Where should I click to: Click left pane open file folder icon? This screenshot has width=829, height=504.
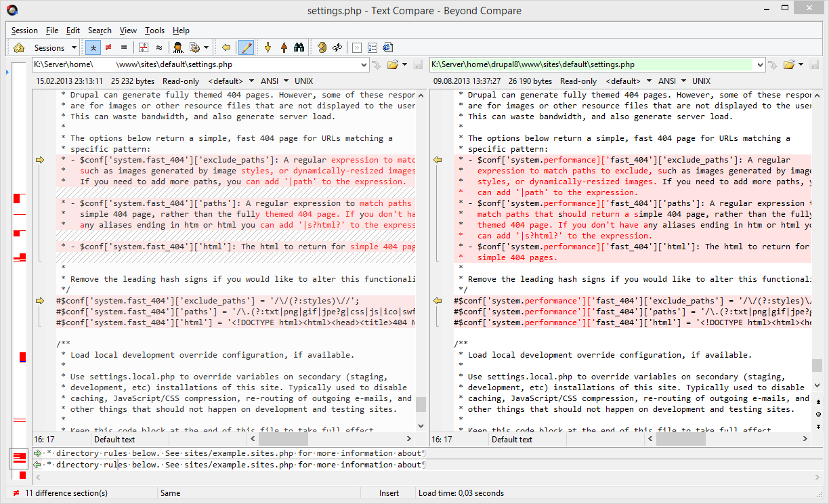click(x=392, y=64)
